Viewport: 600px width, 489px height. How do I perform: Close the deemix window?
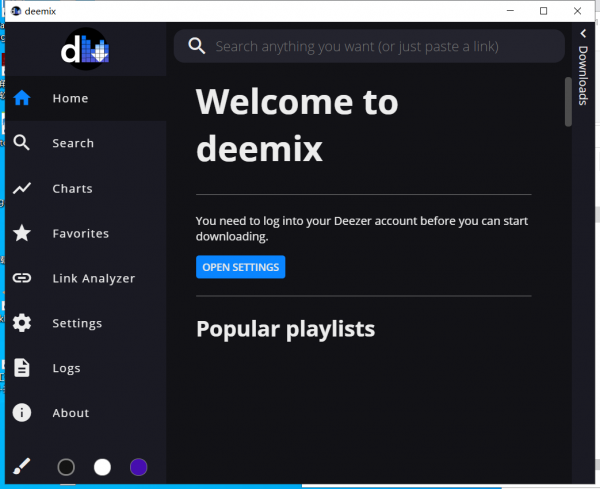577,11
